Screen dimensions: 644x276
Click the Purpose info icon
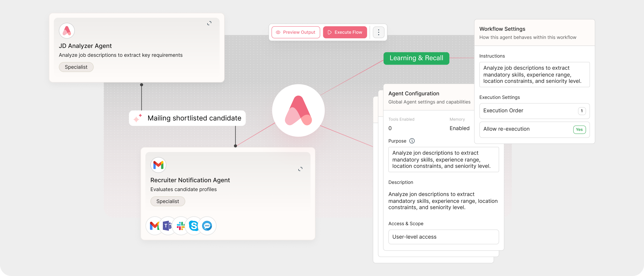412,141
